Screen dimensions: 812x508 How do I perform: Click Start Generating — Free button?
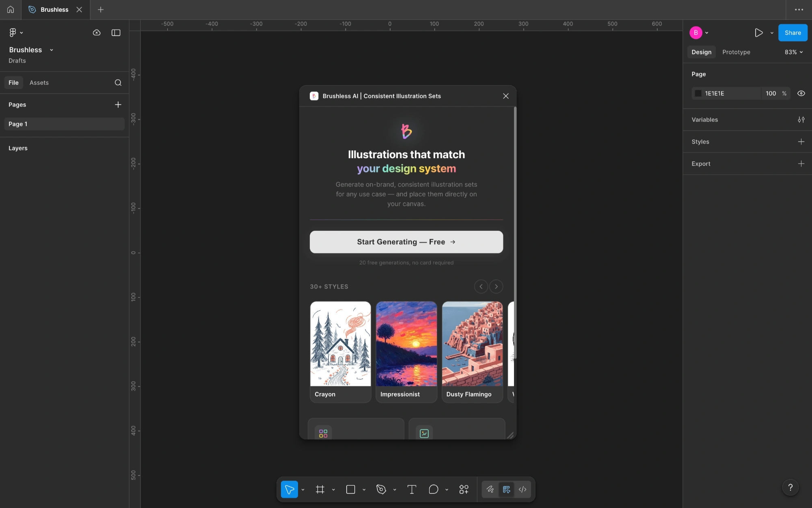coord(406,242)
